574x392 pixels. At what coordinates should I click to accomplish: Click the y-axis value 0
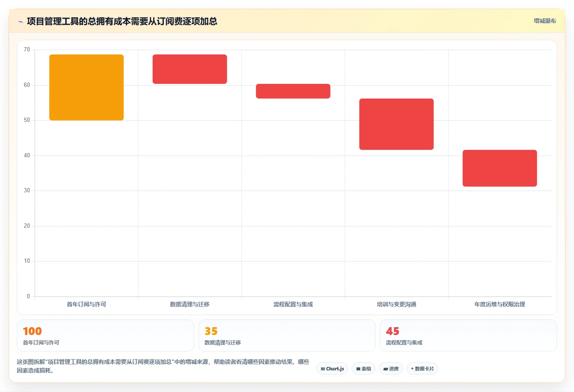coord(29,296)
